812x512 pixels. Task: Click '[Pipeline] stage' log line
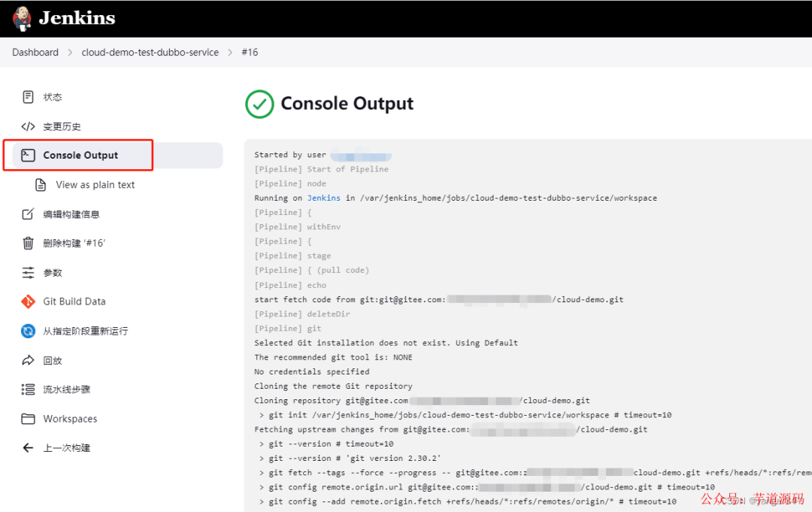292,256
